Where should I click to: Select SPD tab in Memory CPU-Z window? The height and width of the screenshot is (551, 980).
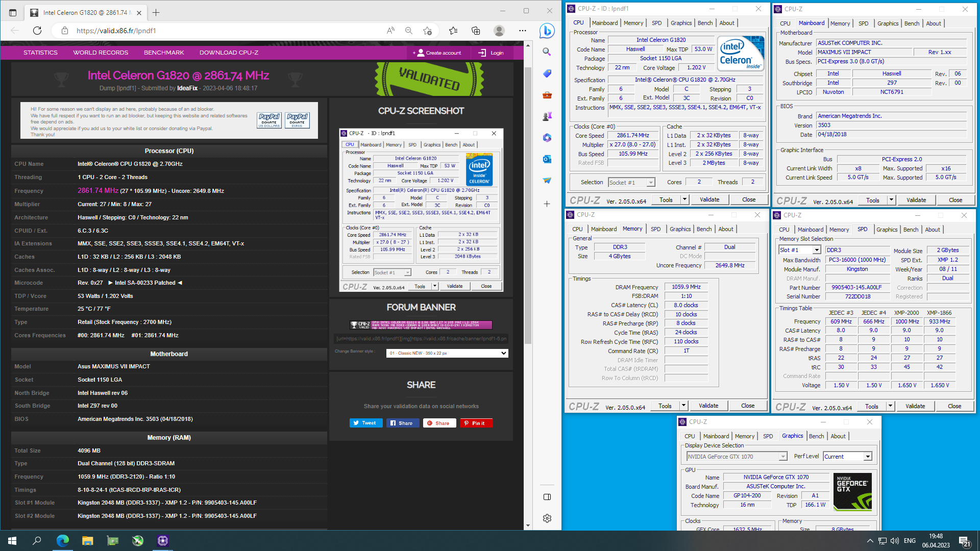[656, 229]
